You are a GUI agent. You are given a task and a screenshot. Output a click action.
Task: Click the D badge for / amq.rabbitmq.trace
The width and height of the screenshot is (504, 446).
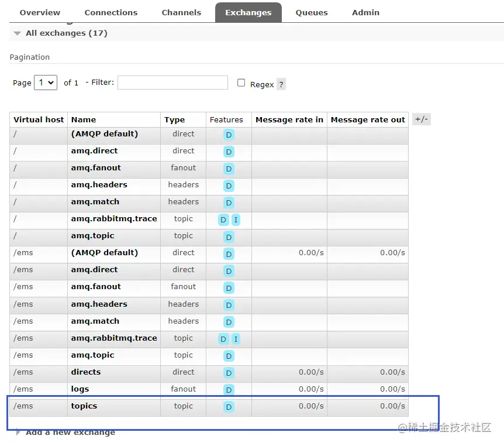[x=223, y=220]
